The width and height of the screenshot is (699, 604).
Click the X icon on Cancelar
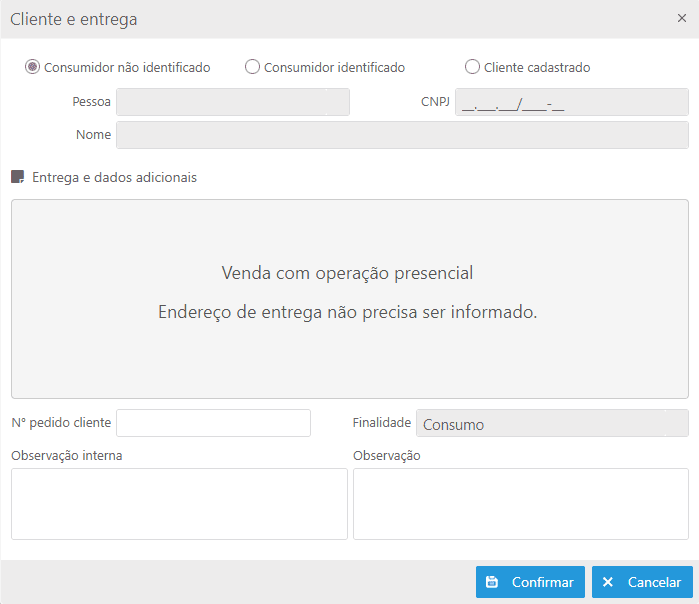pyautogui.click(x=608, y=582)
